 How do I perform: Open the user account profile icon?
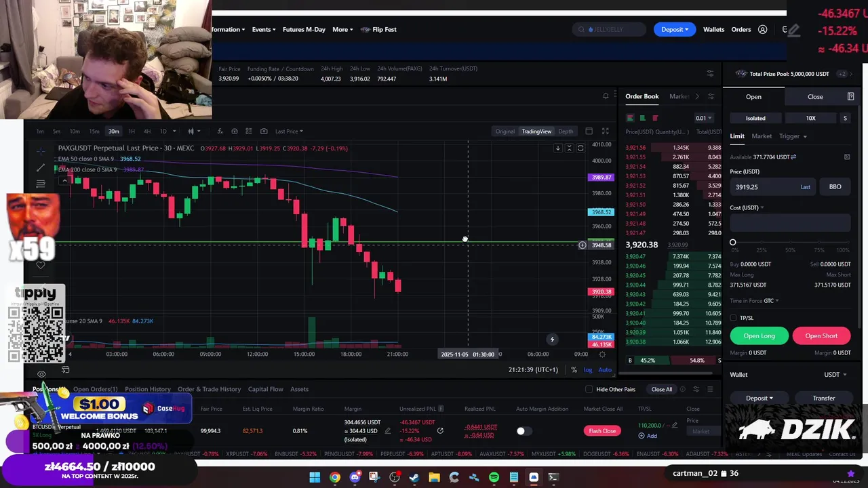click(x=762, y=30)
